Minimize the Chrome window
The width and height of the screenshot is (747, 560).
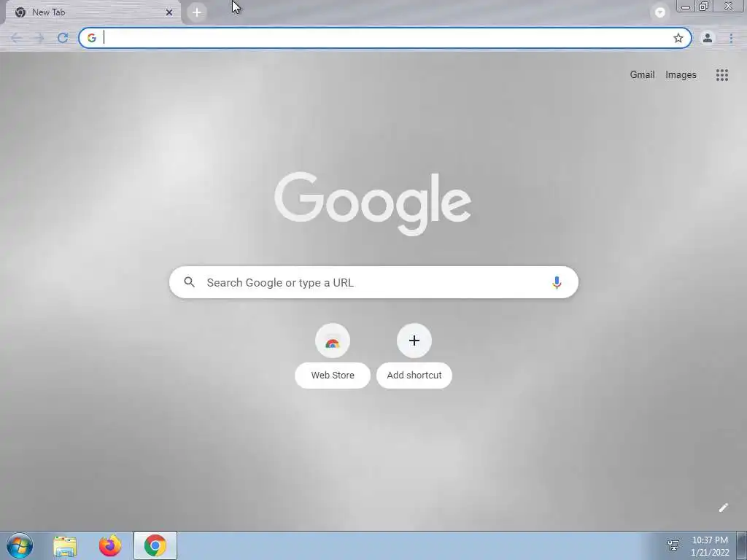coord(686,7)
